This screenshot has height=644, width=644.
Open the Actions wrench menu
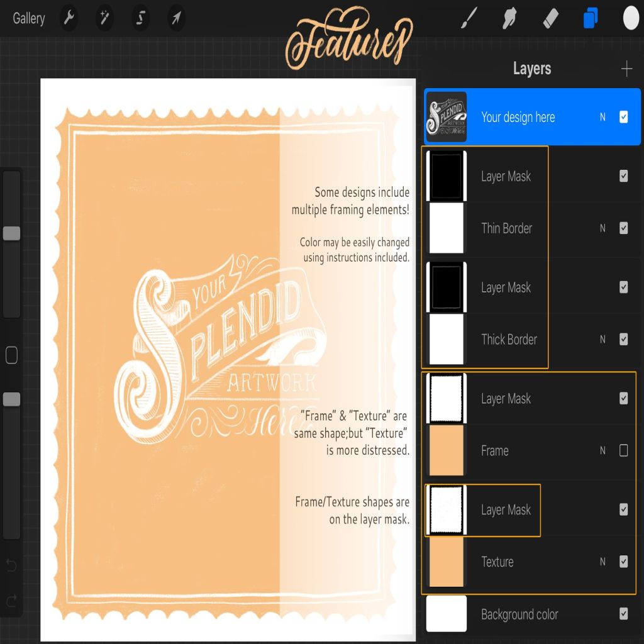(x=69, y=19)
